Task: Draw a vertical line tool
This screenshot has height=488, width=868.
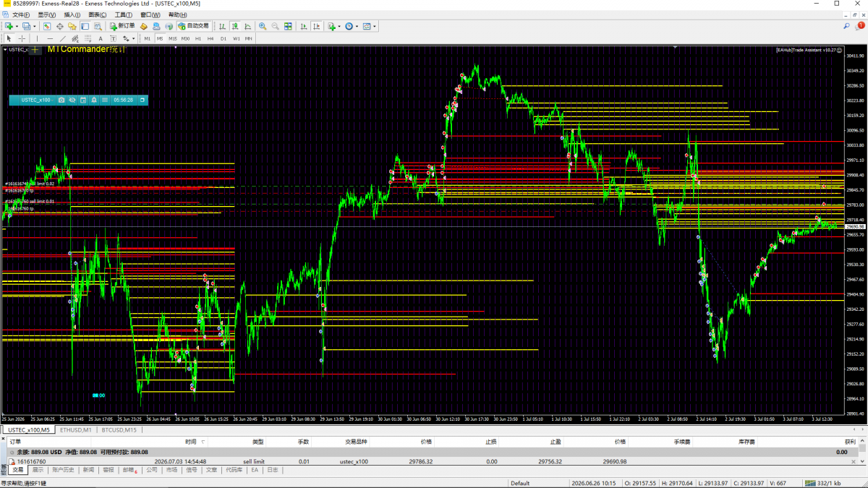Action: [x=37, y=38]
